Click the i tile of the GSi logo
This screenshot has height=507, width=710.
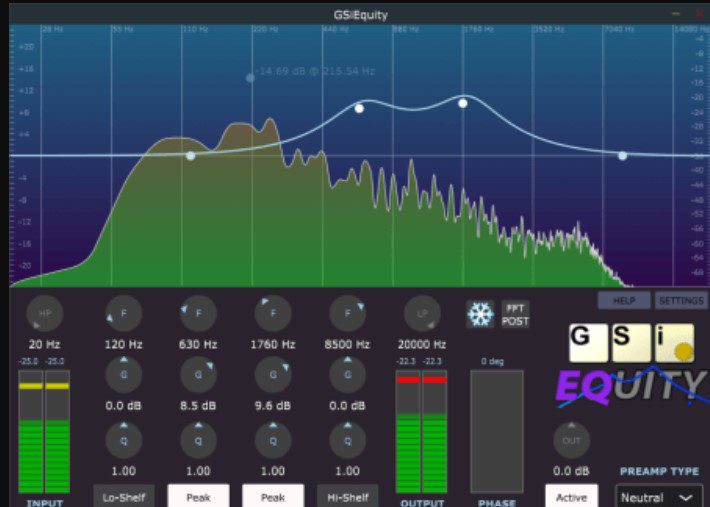pyautogui.click(x=675, y=343)
